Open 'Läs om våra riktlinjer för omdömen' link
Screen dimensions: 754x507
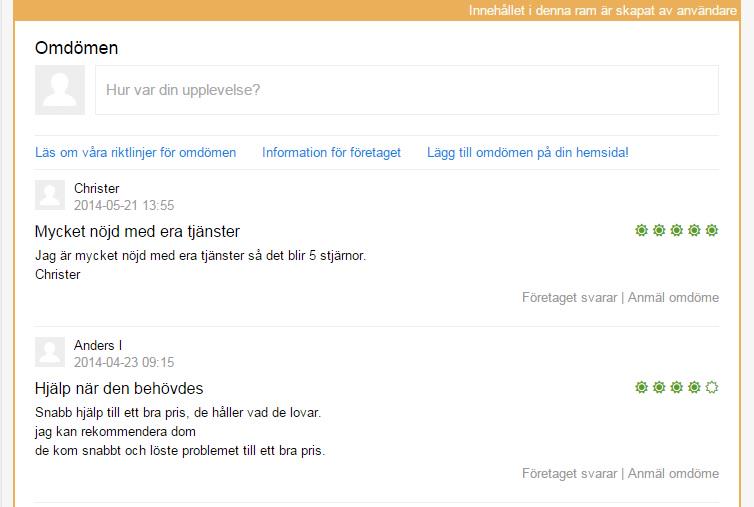click(136, 152)
